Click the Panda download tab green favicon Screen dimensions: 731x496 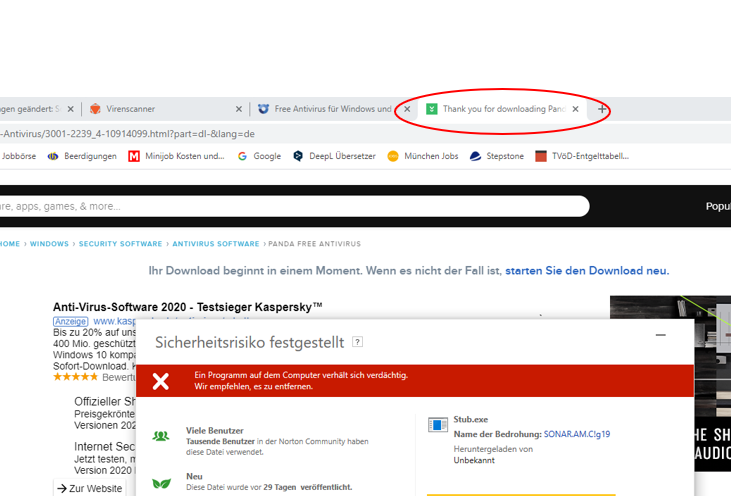tap(432, 109)
